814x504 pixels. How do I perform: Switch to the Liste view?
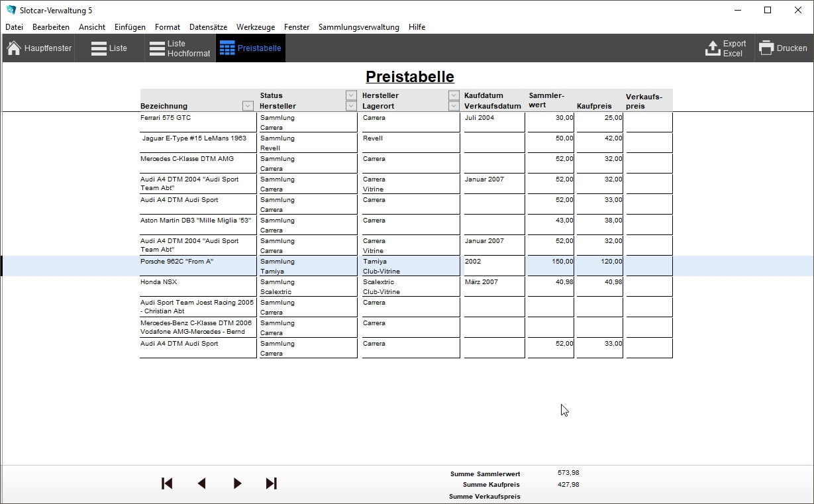[x=109, y=48]
